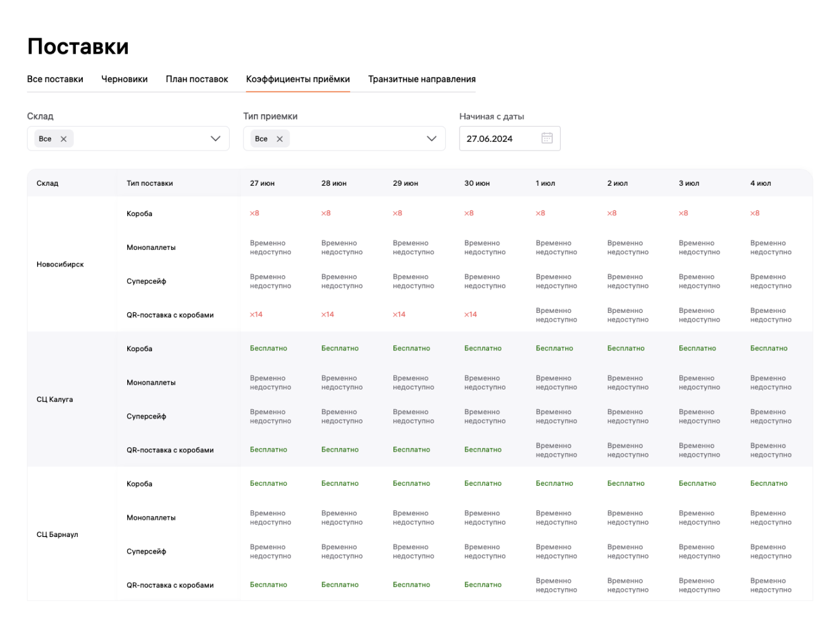Click Временно недоступно for СЦ Калуга Монопаллеты 3 июл
This screenshot has height=637, width=840.
point(699,383)
